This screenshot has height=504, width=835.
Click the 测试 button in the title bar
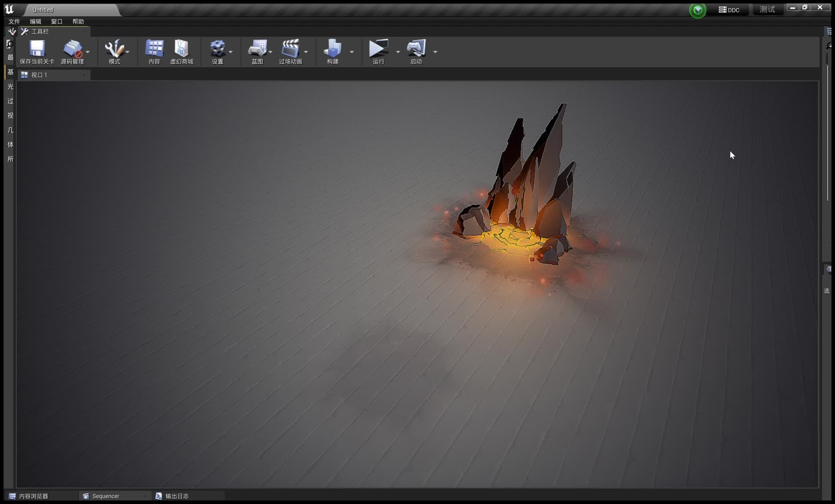pos(767,9)
